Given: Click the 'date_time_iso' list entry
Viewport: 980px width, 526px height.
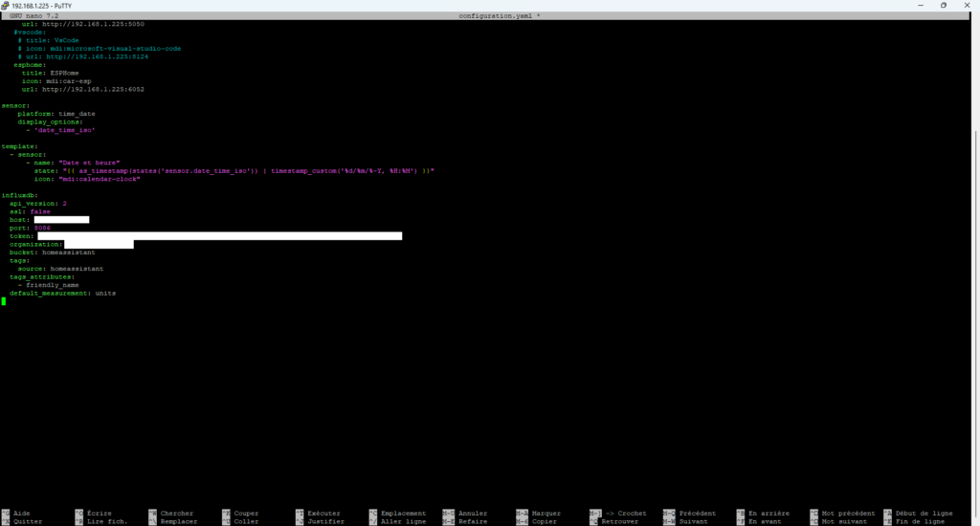Looking at the screenshot, I should pos(60,130).
